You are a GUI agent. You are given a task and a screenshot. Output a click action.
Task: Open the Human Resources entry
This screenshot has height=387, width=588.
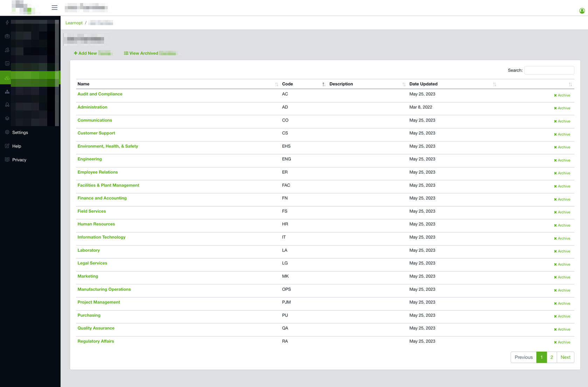(96, 224)
